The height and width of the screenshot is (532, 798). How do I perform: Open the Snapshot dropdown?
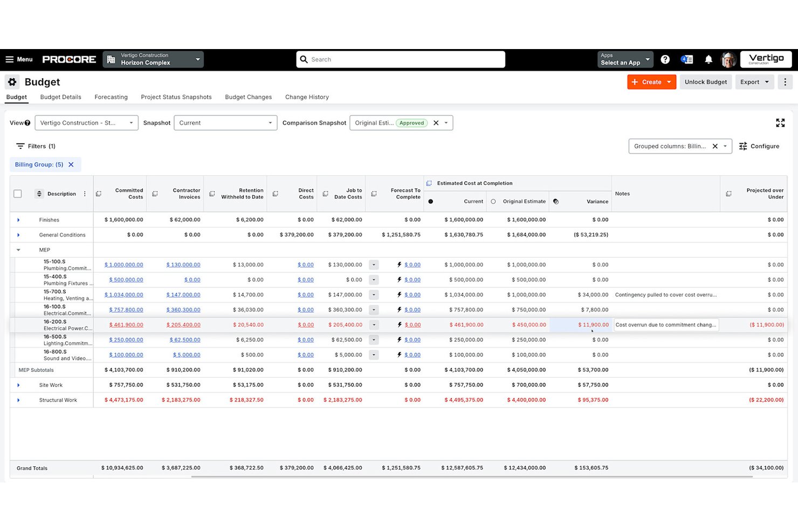(x=225, y=123)
